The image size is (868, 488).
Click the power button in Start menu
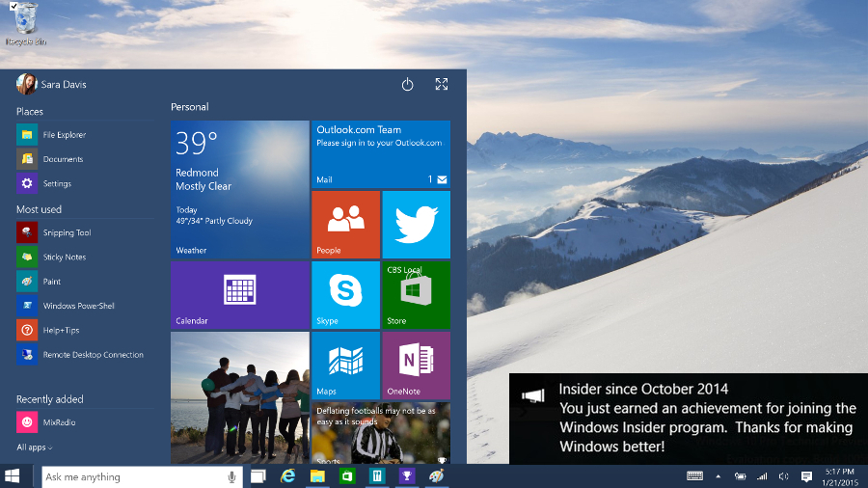pos(407,85)
